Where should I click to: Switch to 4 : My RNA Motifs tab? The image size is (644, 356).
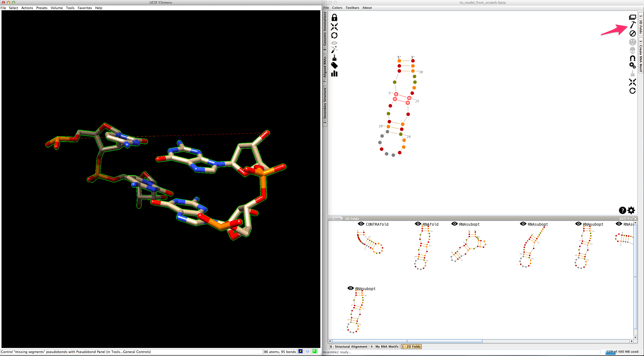[384, 346]
